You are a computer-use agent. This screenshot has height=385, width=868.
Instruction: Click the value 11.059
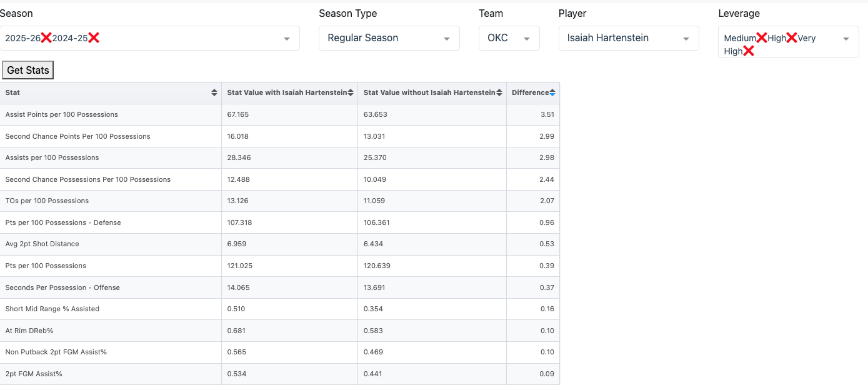[x=374, y=201]
